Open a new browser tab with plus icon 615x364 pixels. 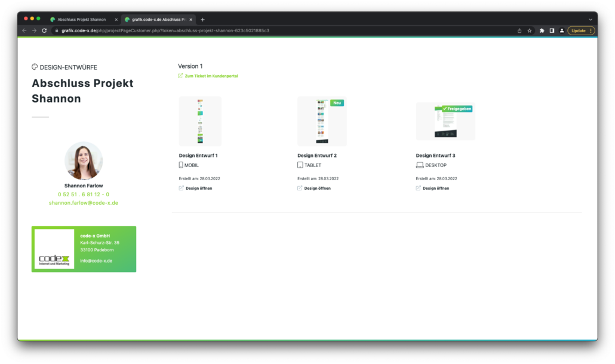pos(202,20)
